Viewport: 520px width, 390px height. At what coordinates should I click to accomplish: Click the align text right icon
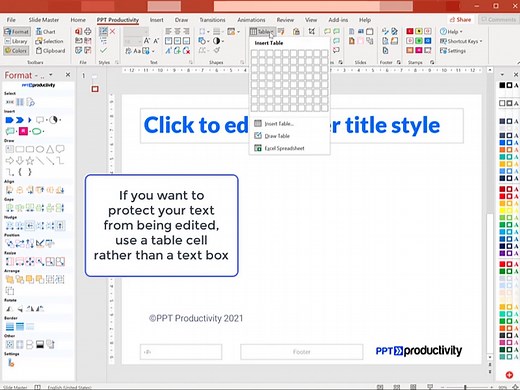tap(186, 31)
